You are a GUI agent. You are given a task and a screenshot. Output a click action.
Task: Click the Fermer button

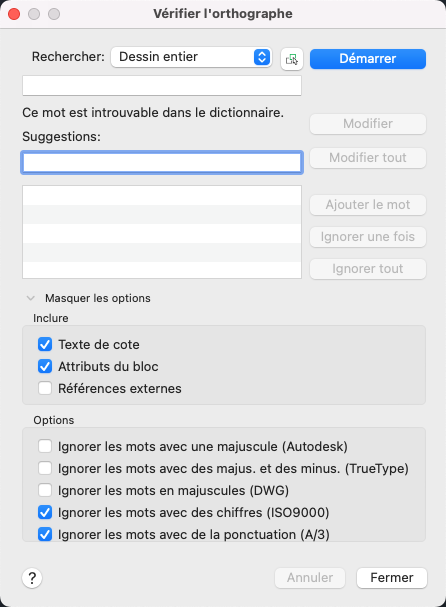coord(392,578)
